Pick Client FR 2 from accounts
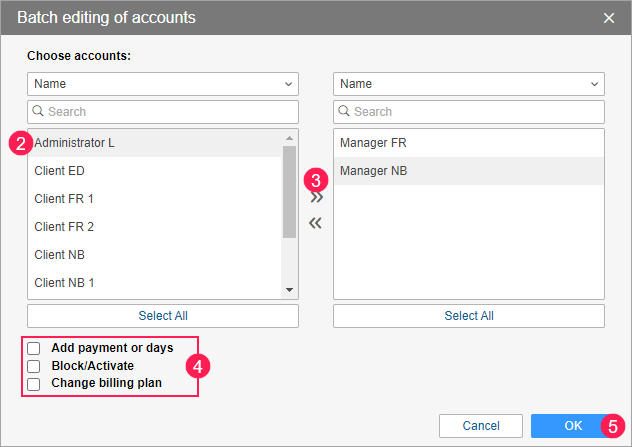 (x=64, y=227)
